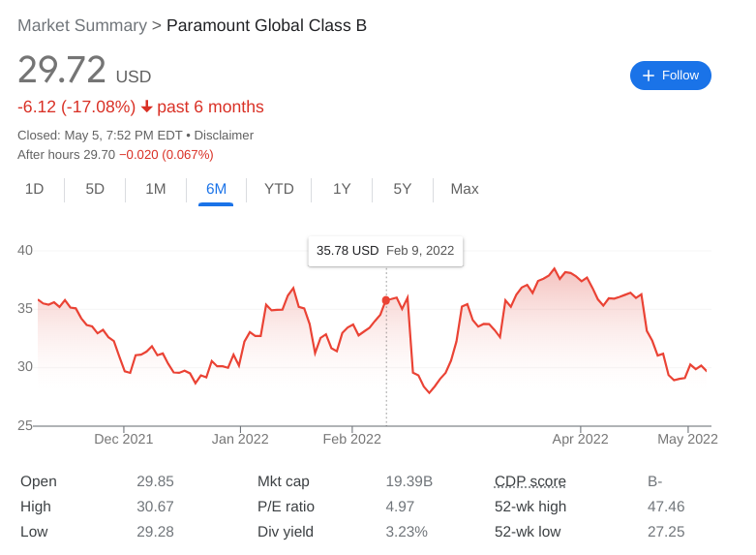Click the red down arrow icon
Screen dimensions: 756x555
(x=146, y=107)
